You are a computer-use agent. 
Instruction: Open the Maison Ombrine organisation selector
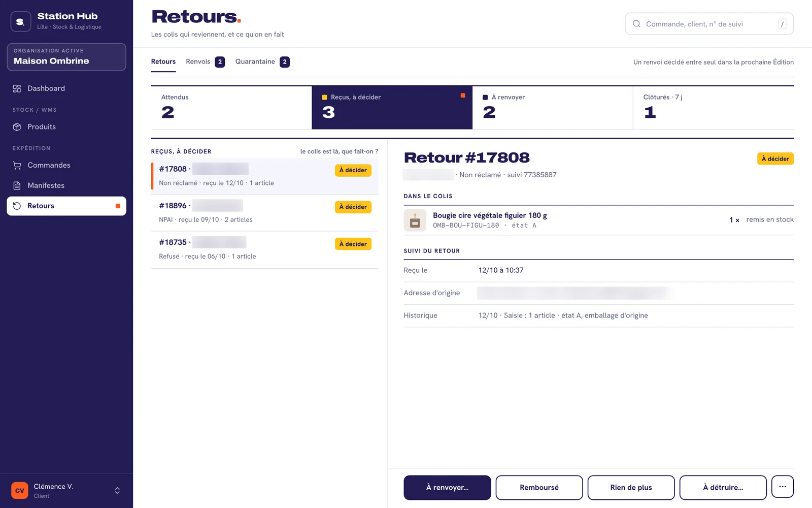tap(66, 57)
